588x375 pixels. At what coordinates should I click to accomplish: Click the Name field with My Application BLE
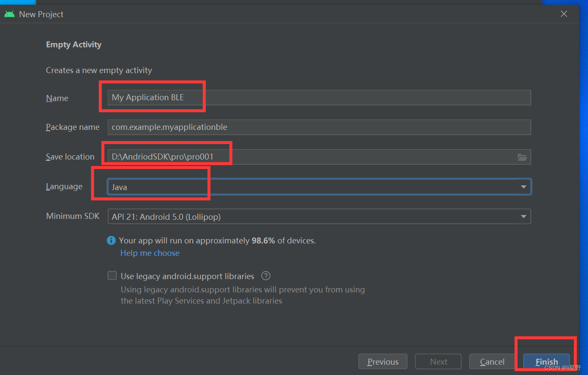[x=319, y=98]
